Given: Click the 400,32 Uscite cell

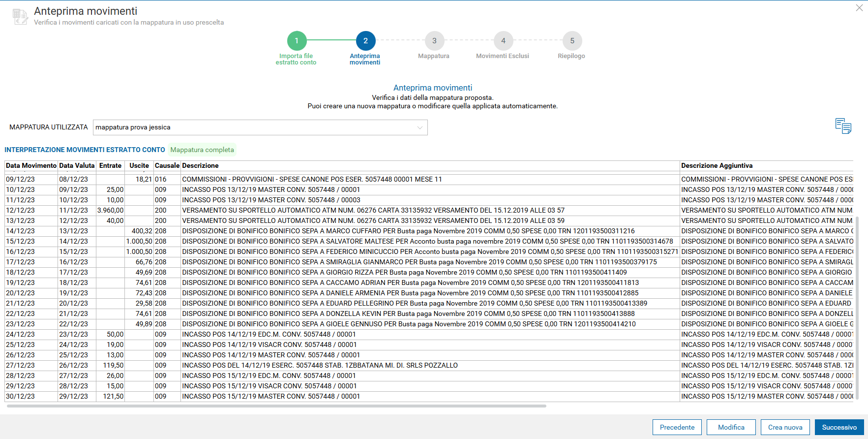Looking at the screenshot, I should click(x=139, y=231).
